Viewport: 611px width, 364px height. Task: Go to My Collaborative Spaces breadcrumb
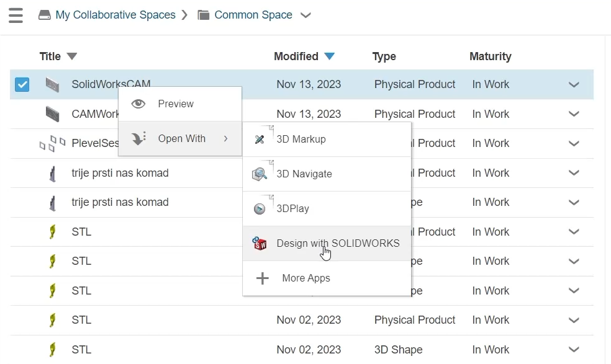(115, 15)
